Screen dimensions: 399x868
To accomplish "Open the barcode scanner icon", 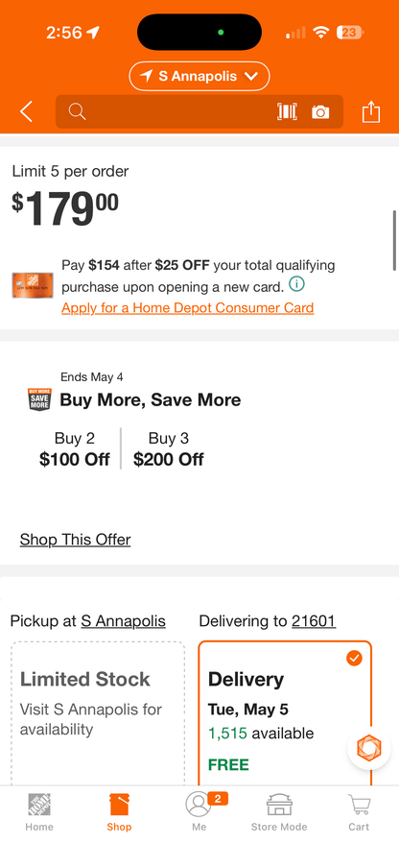I will 287,111.
